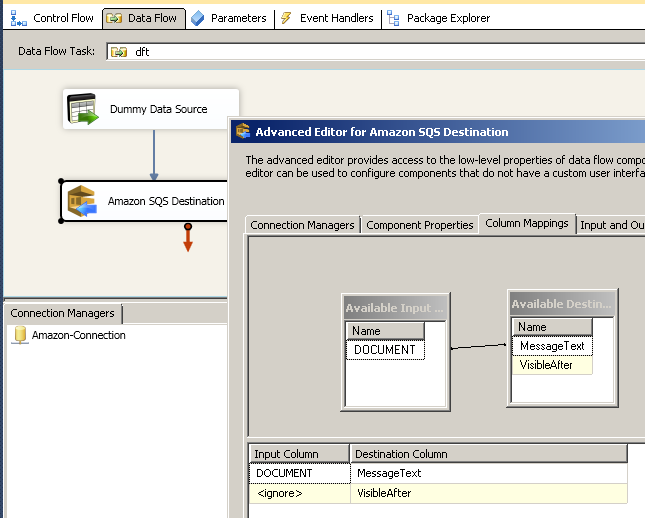The width and height of the screenshot is (645, 518).
Task: Select the Connection Managers editor tab
Action: [302, 225]
